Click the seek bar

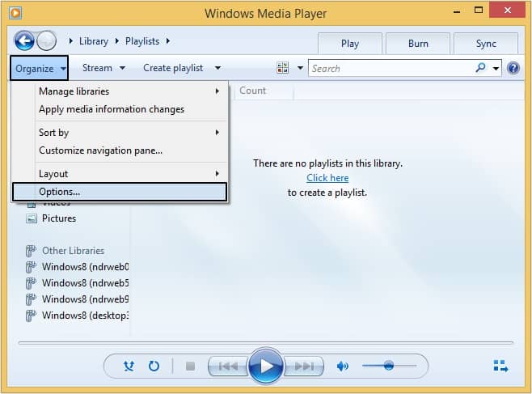point(266,343)
